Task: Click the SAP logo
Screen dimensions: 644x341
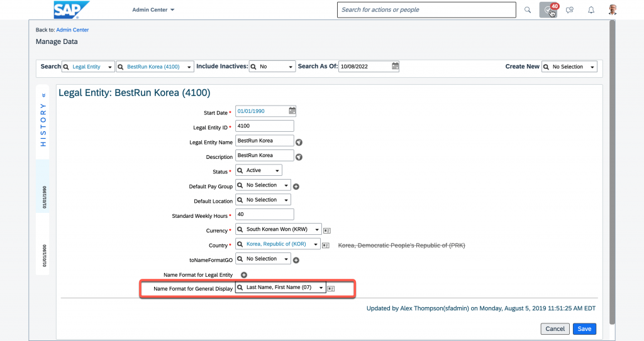Action: pyautogui.click(x=72, y=10)
